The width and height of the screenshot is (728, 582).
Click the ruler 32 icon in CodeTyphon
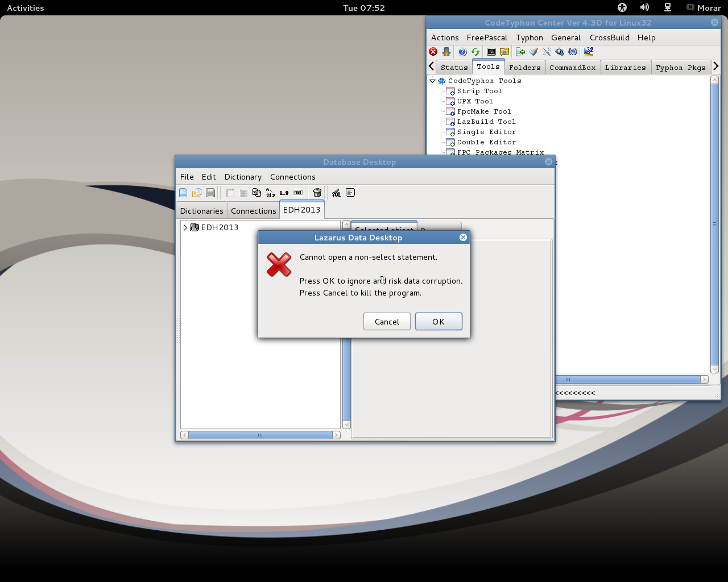pyautogui.click(x=589, y=52)
